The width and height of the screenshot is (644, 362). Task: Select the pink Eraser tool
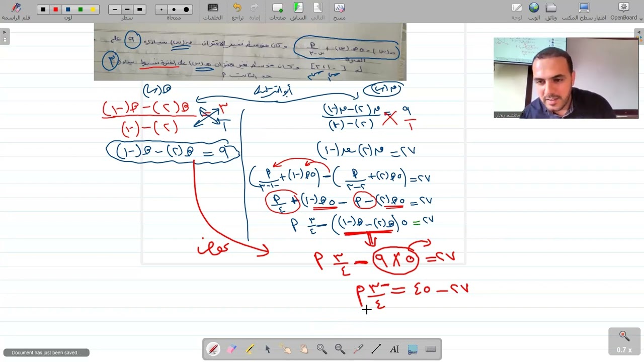231,349
